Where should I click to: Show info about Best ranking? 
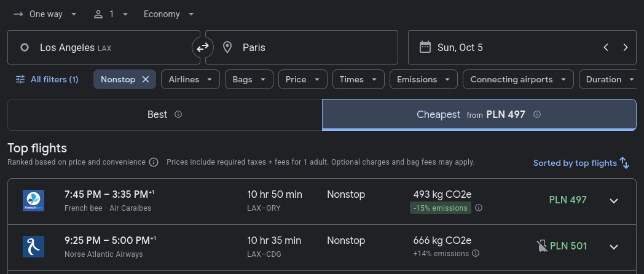pyautogui.click(x=178, y=115)
